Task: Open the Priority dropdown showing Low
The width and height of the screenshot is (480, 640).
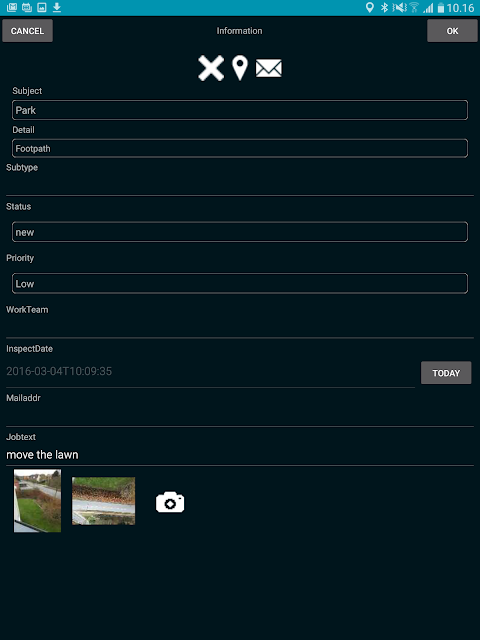Action: click(240, 283)
